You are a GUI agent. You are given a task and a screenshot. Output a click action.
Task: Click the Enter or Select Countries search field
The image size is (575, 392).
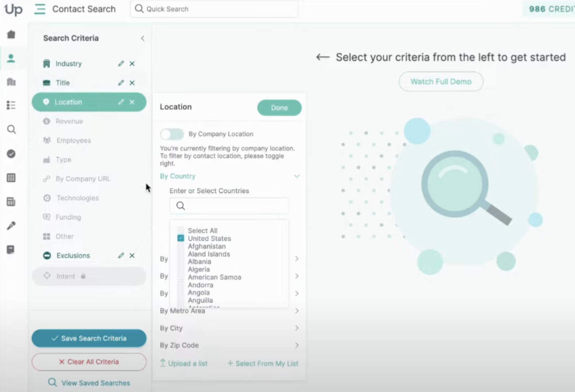229,206
